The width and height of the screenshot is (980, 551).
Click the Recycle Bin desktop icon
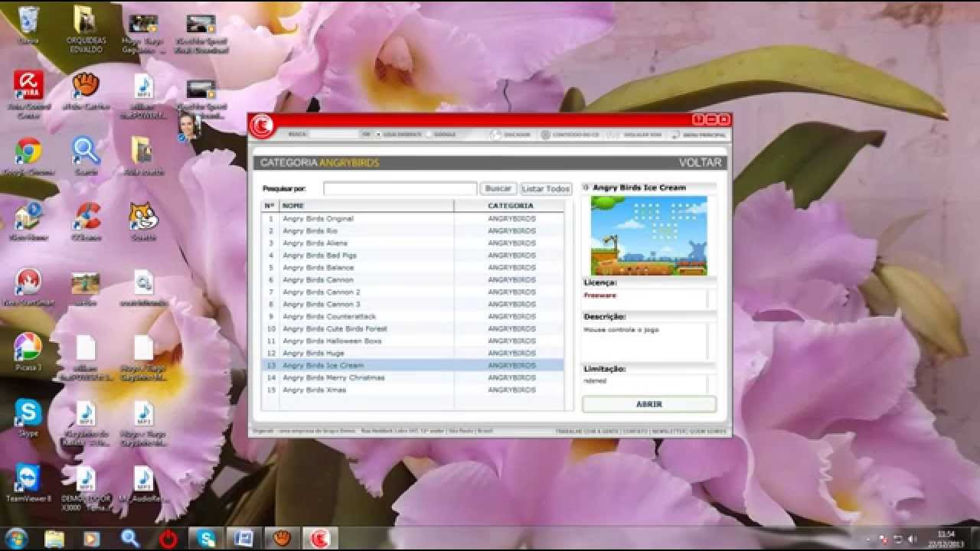pos(28,19)
